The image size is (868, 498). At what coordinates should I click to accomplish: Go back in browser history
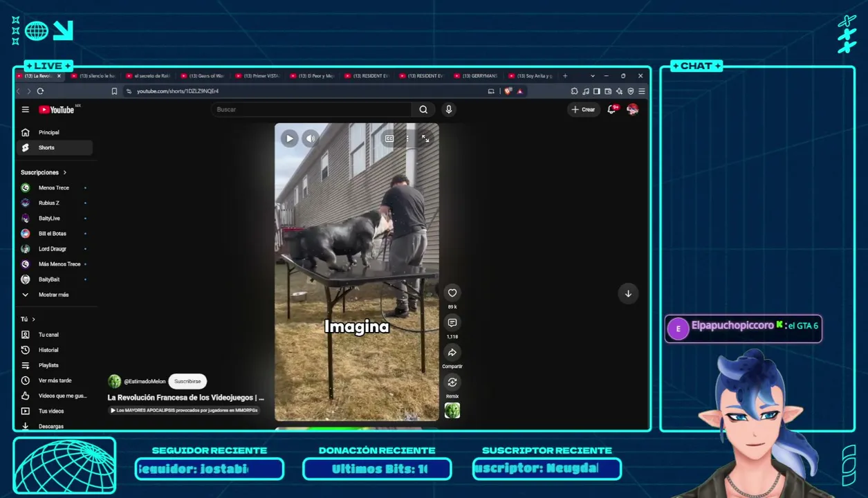point(19,91)
